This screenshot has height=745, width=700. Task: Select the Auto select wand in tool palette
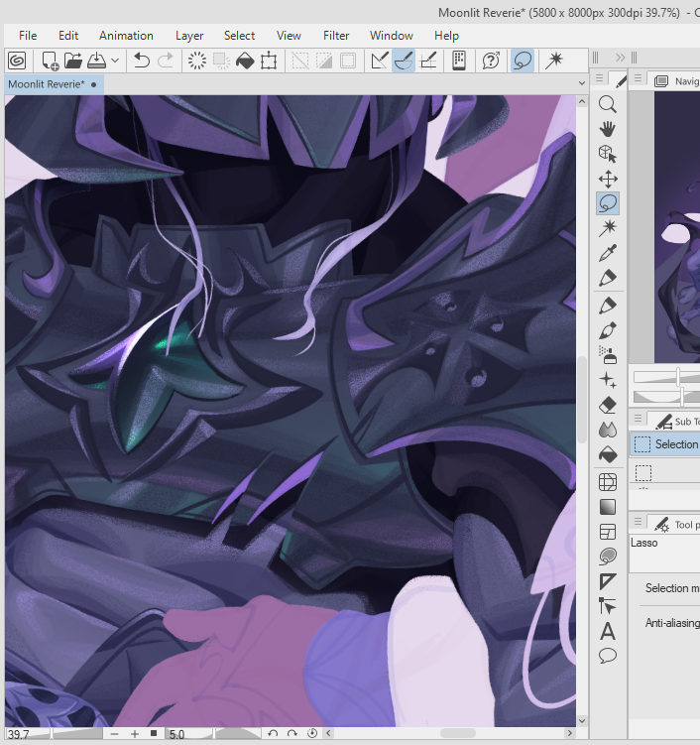pyautogui.click(x=608, y=228)
